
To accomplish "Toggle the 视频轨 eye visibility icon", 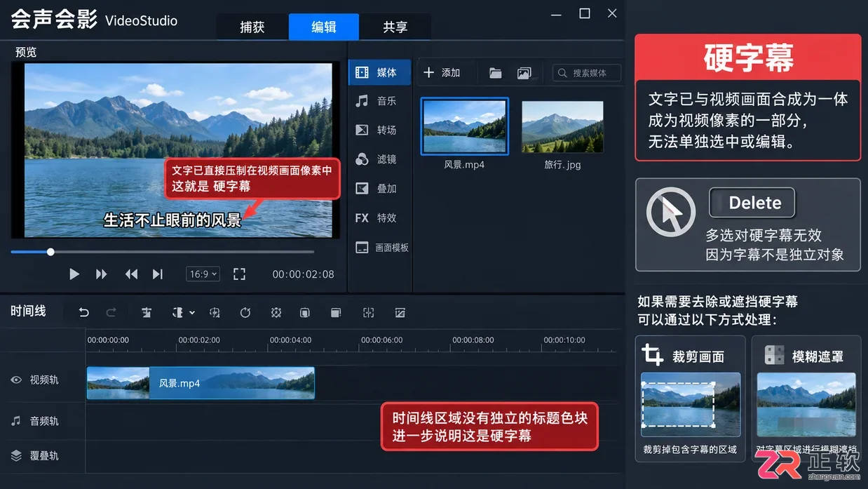I will (x=16, y=380).
